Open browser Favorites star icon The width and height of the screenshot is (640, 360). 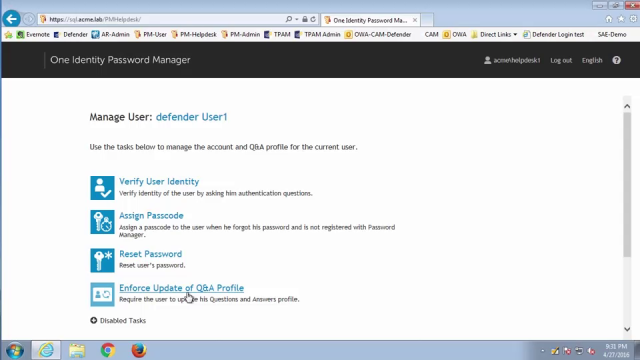[621, 19]
